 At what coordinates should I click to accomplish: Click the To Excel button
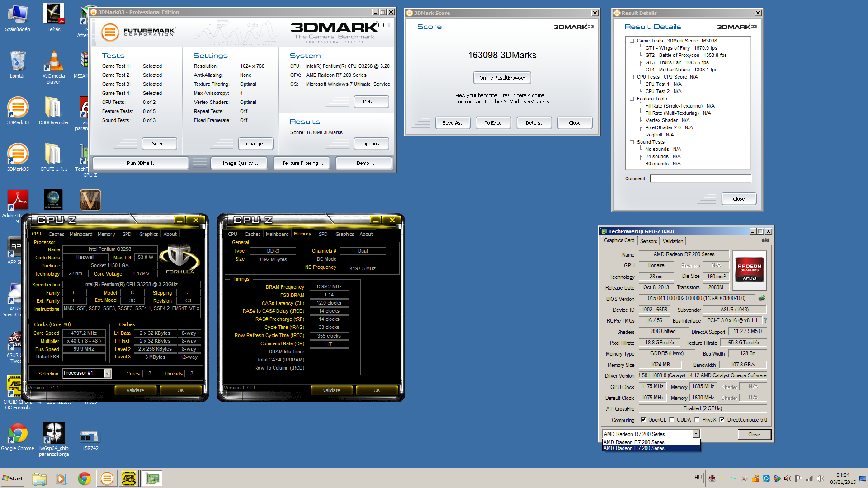[x=493, y=123]
